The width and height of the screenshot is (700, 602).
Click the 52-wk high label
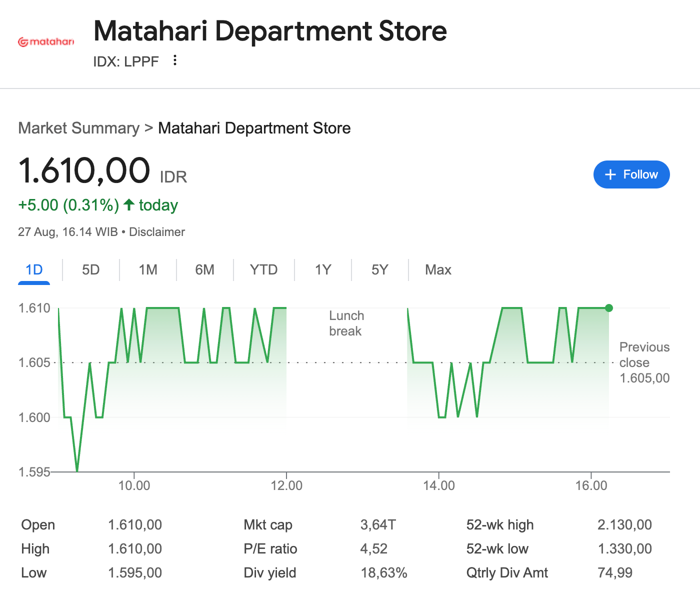[500, 525]
